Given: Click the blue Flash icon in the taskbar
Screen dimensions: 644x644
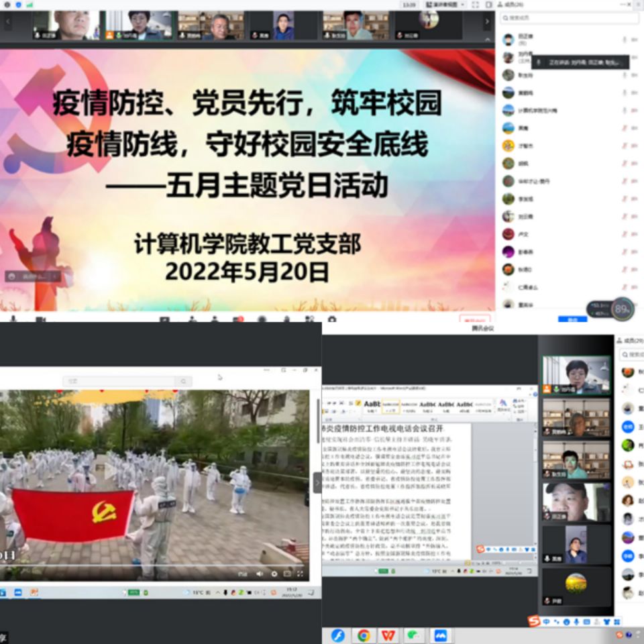Looking at the screenshot, I should point(337,635).
